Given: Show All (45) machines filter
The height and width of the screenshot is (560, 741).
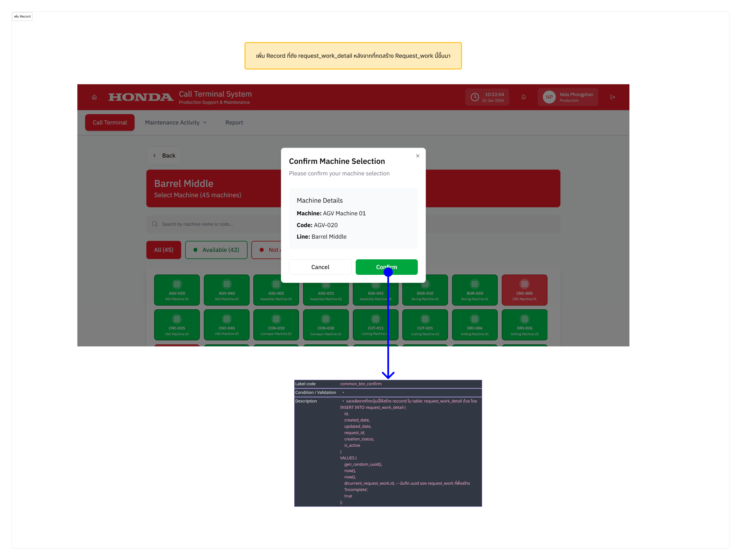Looking at the screenshot, I should coord(163,250).
